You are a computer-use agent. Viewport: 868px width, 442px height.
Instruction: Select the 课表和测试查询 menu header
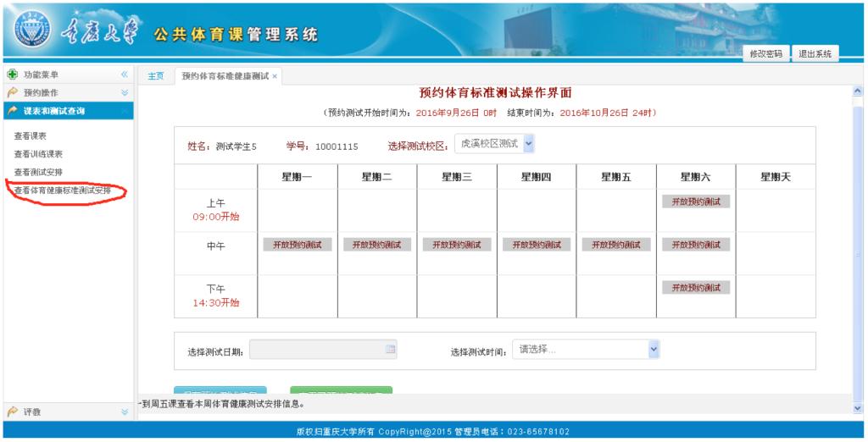coord(54,111)
